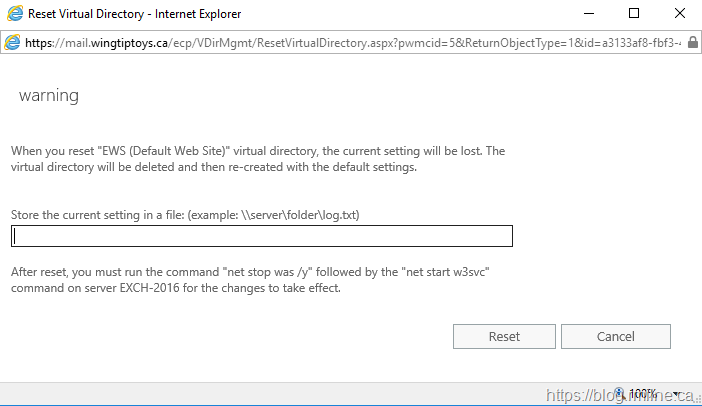Click the page icon beside the URL
This screenshot has height=406, width=702.
pyautogui.click(x=12, y=43)
